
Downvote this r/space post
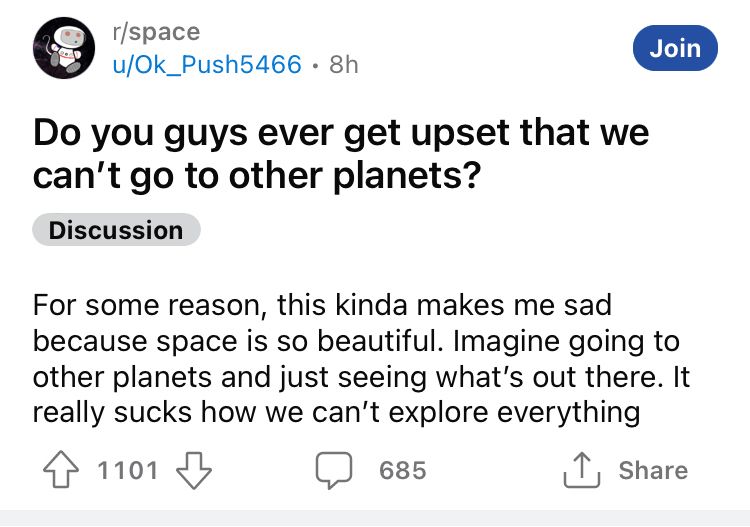(191, 470)
